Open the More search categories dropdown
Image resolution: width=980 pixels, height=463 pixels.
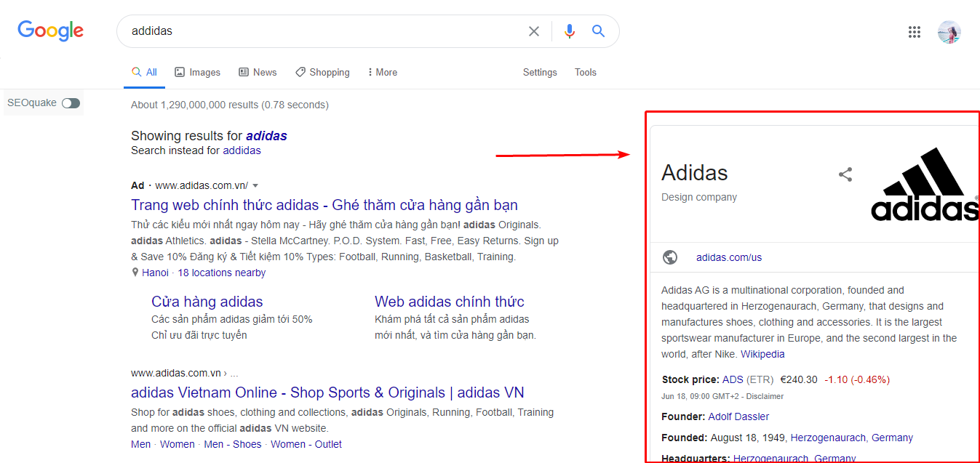click(381, 72)
